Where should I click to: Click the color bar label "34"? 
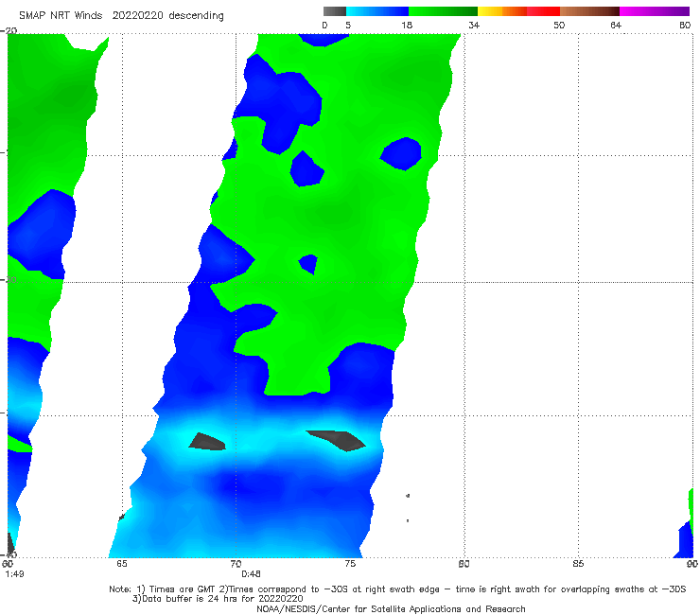[474, 25]
